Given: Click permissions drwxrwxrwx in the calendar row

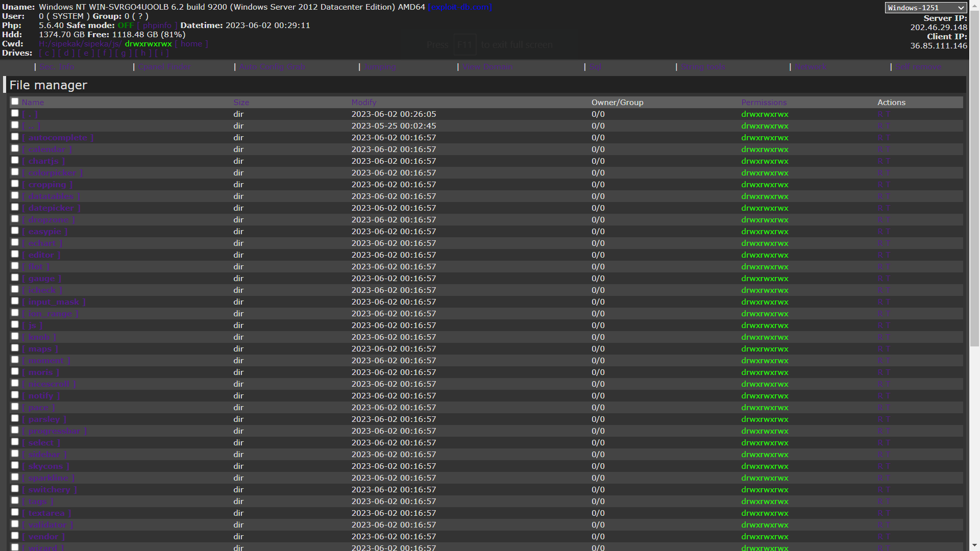Looking at the screenshot, I should [x=765, y=149].
